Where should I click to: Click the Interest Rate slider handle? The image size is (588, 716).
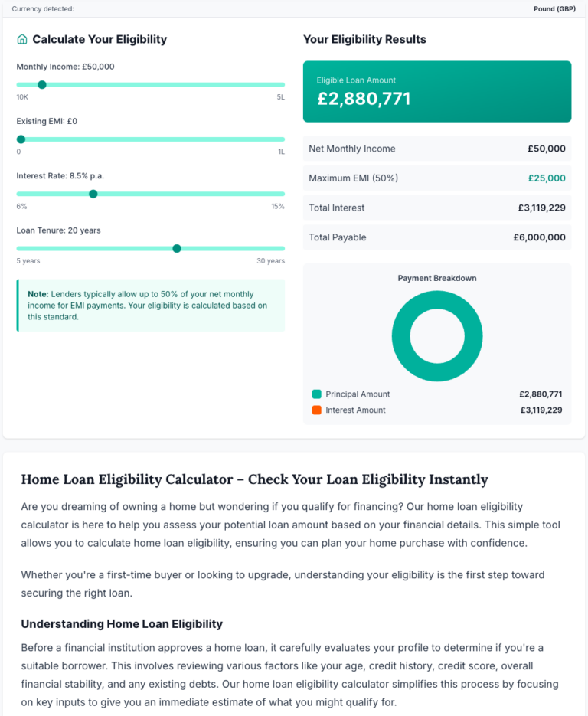click(93, 194)
